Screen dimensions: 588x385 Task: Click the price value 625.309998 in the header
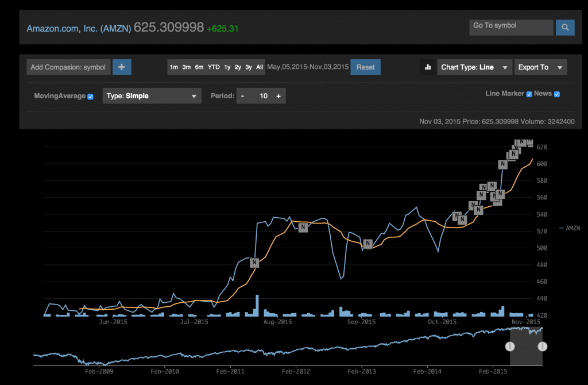pyautogui.click(x=169, y=27)
